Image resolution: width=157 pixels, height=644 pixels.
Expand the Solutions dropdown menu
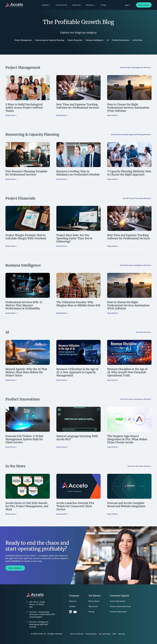click(x=46, y=5)
